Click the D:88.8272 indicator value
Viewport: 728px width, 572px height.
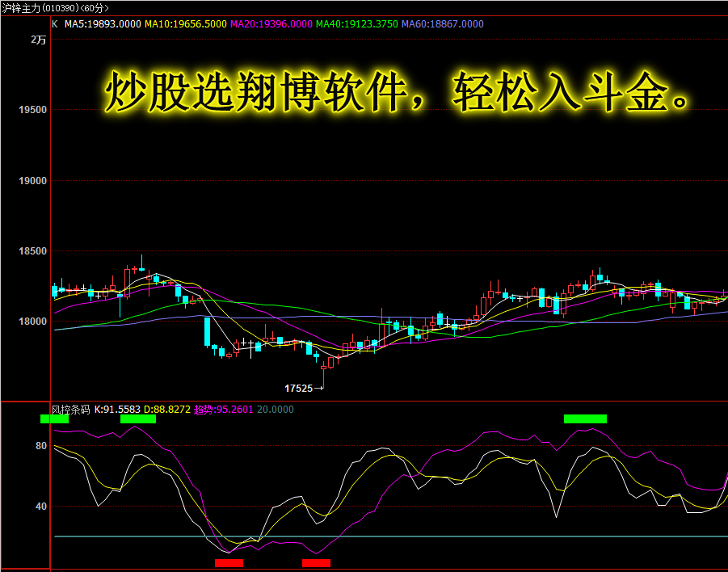coord(167,410)
